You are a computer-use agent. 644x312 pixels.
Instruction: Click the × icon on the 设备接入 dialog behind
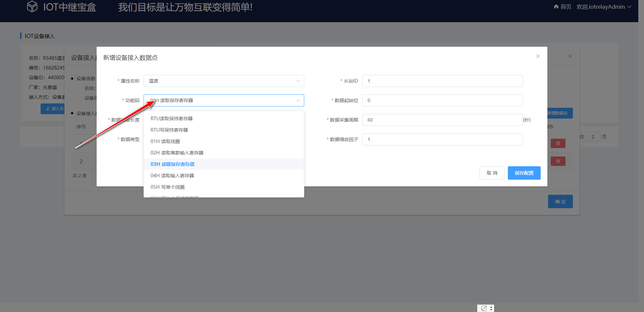(570, 56)
